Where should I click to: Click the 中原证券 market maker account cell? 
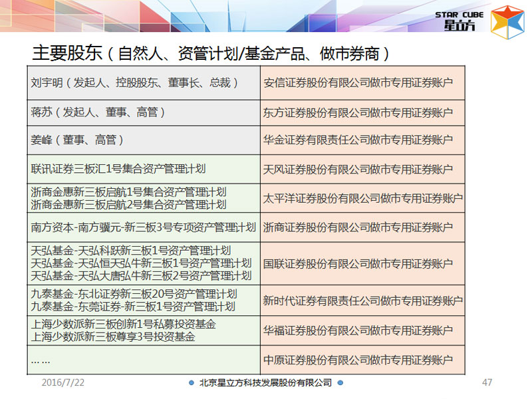358,360
